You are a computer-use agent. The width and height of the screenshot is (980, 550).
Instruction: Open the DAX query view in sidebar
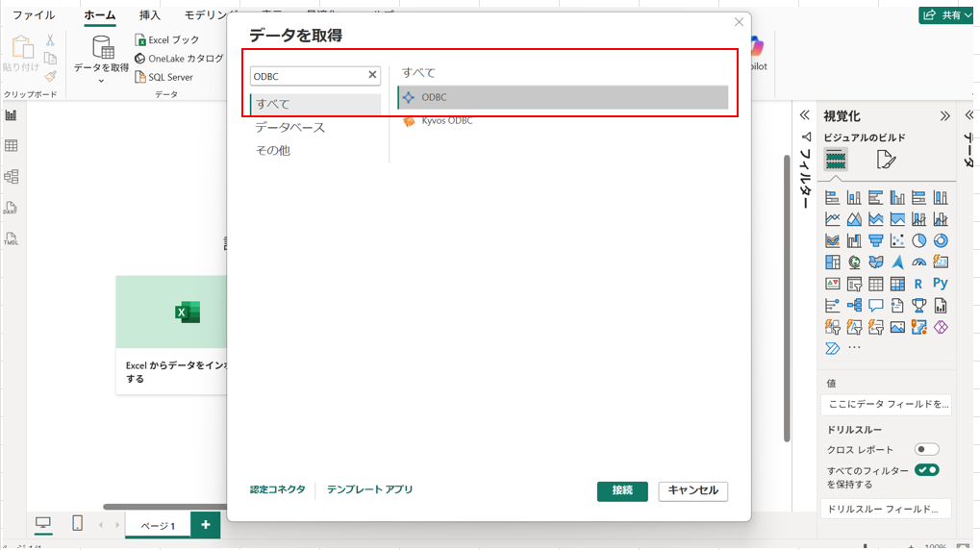(12, 208)
